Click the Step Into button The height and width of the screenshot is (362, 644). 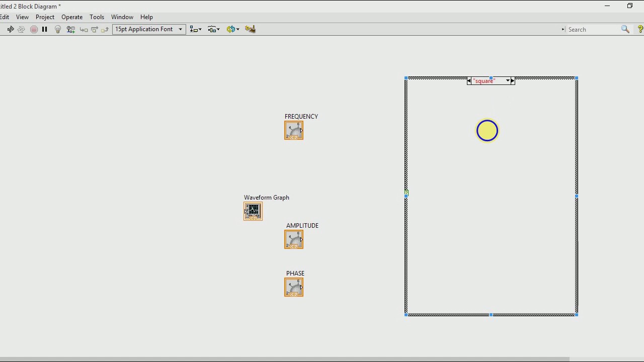click(x=84, y=29)
